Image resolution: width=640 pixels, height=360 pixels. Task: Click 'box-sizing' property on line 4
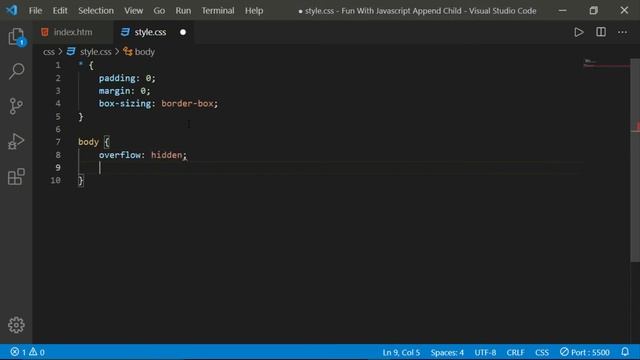click(124, 103)
